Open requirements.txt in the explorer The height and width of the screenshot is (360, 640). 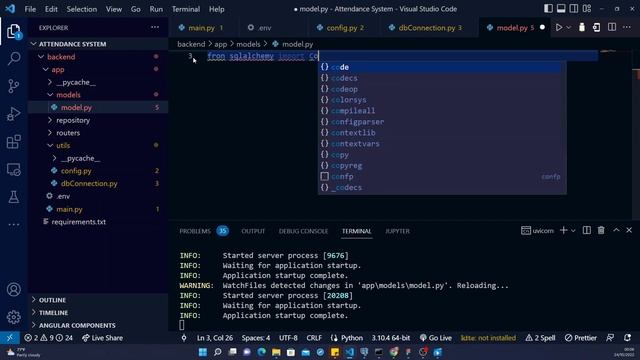[x=78, y=222]
